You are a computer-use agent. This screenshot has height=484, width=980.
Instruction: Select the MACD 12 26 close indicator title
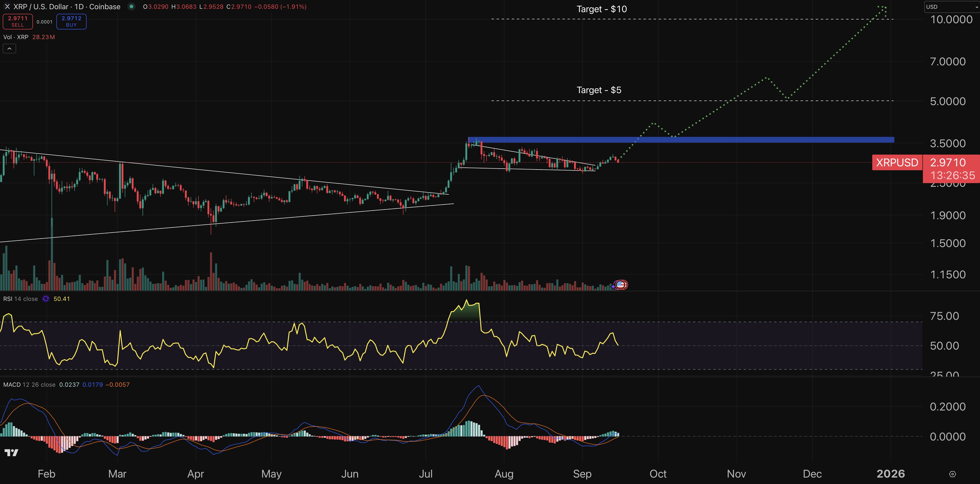29,384
